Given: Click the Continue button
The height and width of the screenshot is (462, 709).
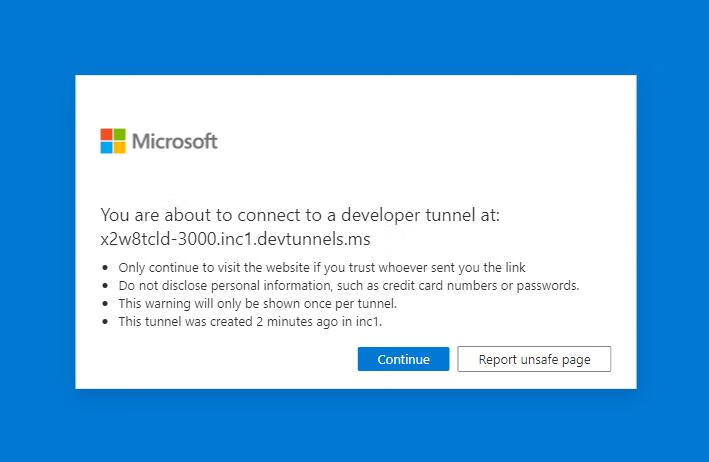Looking at the screenshot, I should 403,359.
